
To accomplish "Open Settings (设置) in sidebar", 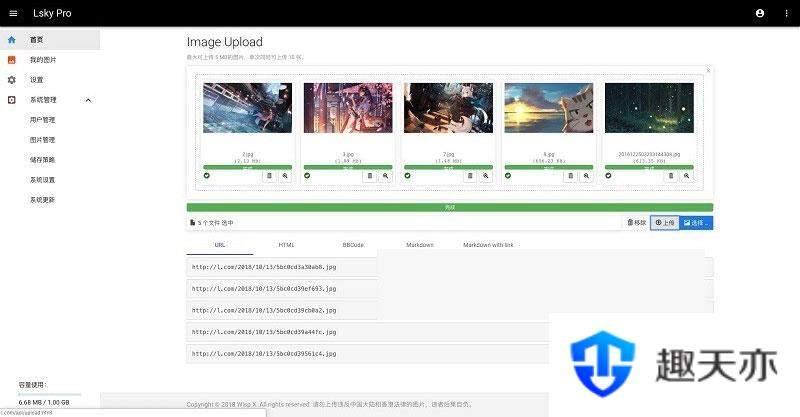I will click(x=36, y=80).
